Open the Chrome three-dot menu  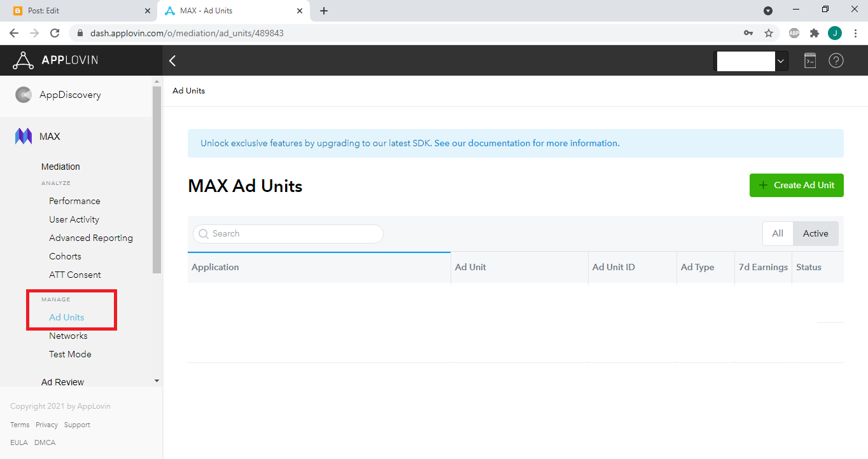pyautogui.click(x=855, y=33)
